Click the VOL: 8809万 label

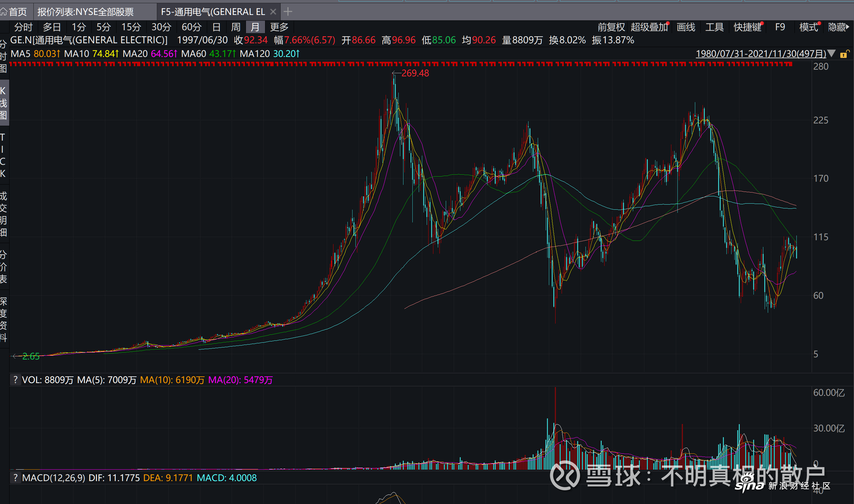tap(47, 380)
